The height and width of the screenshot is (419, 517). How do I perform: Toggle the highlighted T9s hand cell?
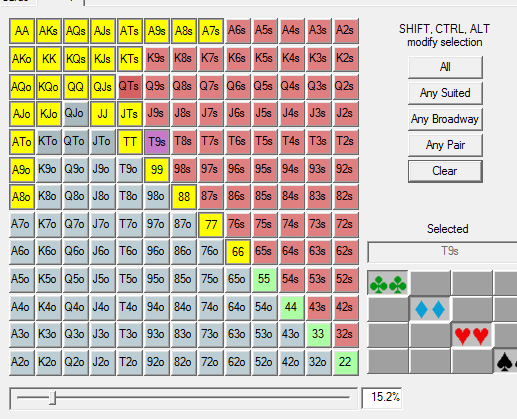coord(157,142)
